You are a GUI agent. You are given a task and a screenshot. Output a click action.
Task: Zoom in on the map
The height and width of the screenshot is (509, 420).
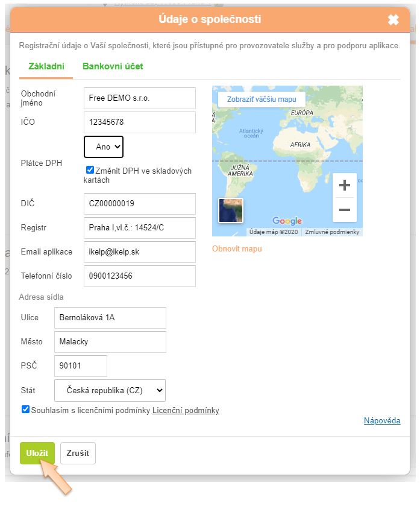(345, 185)
